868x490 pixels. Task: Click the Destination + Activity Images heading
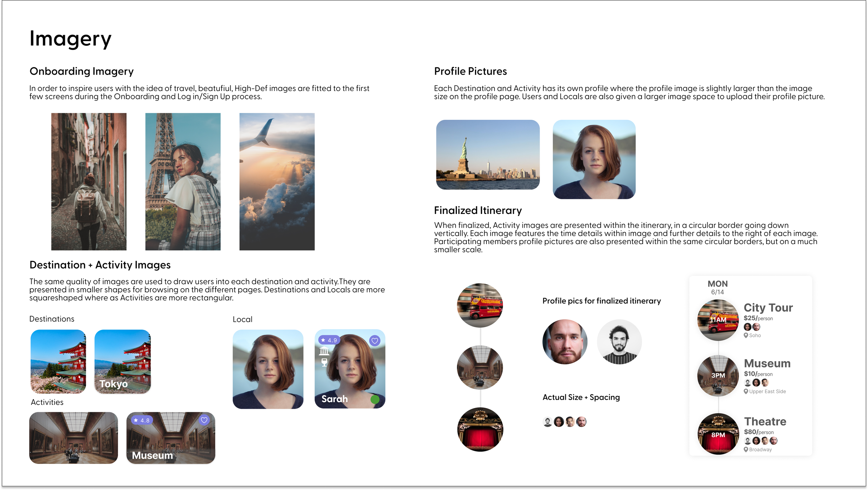point(100,265)
